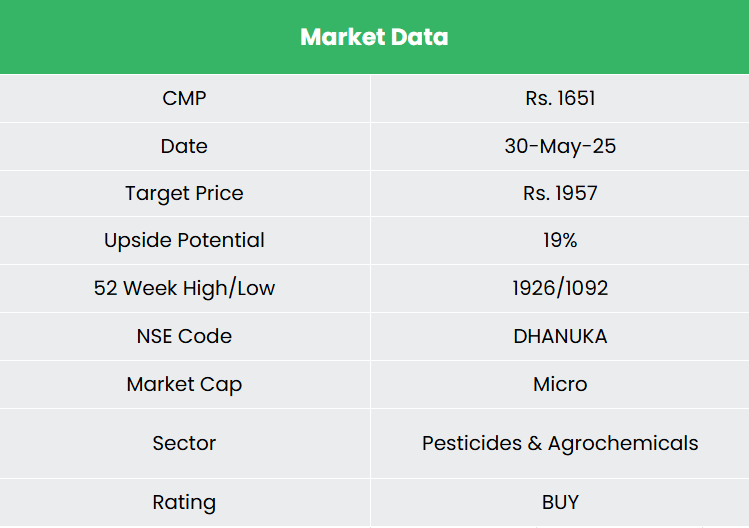Click the Micro market cap value
This screenshot has height=528, width=749.
(560, 384)
